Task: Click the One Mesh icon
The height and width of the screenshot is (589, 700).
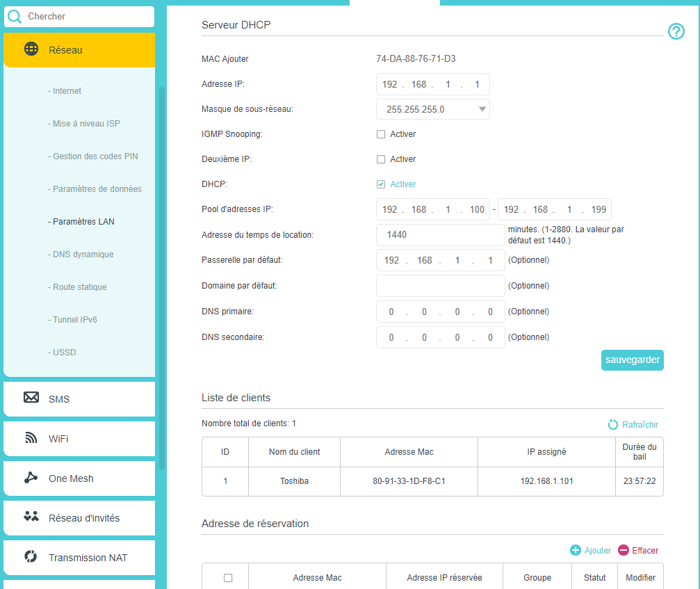Action: click(31, 478)
